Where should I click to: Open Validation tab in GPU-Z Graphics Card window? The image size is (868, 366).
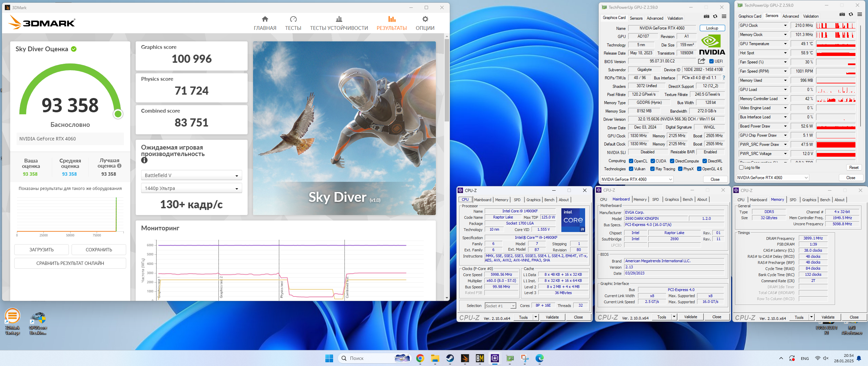point(675,18)
